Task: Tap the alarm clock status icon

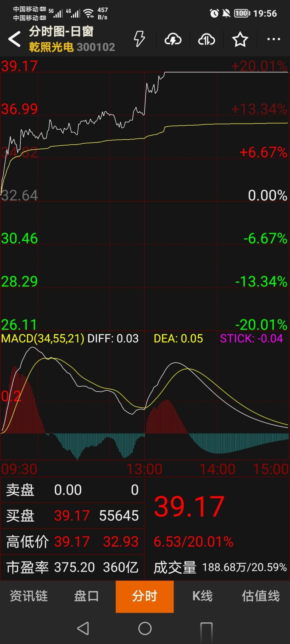Action: pos(214,13)
